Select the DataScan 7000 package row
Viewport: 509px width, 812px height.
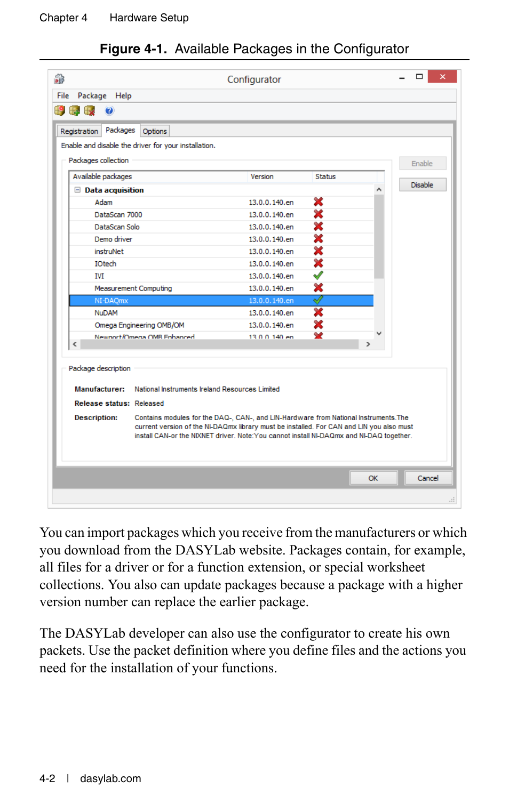221,214
